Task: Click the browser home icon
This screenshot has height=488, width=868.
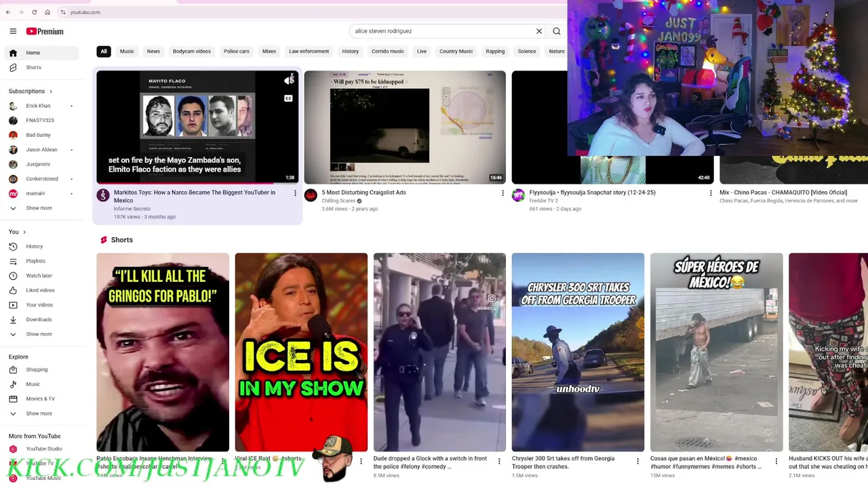Action: (47, 12)
